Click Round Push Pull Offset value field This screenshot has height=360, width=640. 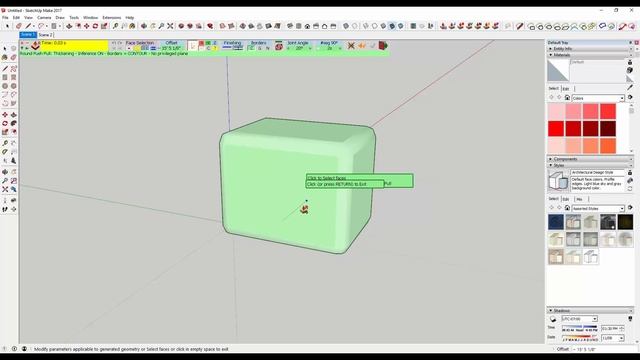click(171, 48)
